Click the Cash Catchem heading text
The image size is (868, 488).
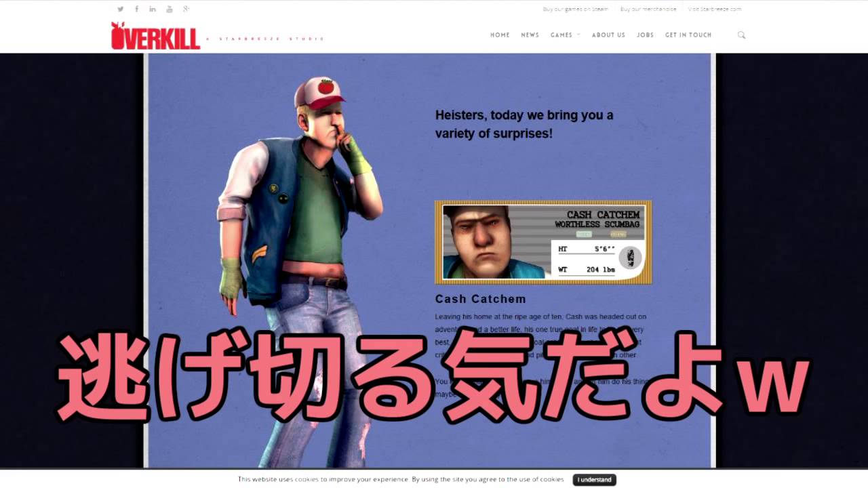(480, 299)
